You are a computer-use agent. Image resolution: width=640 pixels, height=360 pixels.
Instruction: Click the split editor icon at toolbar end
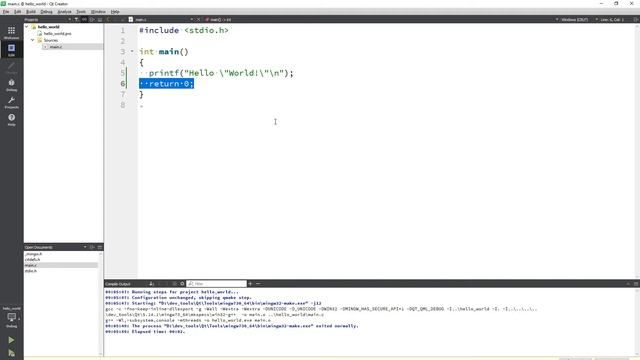click(x=636, y=19)
